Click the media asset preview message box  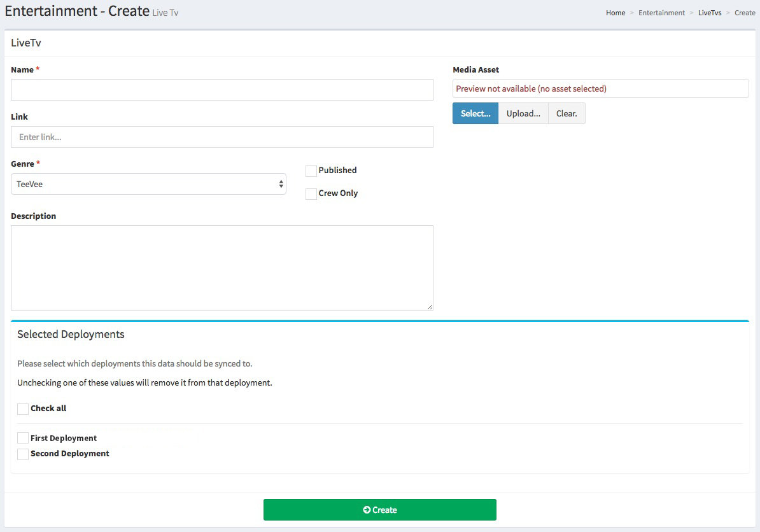600,88
